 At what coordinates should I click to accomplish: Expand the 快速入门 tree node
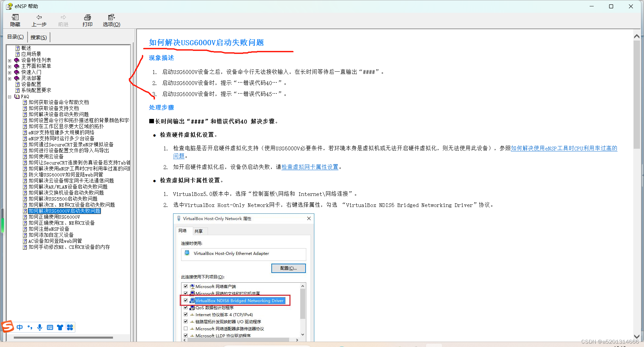click(9, 73)
